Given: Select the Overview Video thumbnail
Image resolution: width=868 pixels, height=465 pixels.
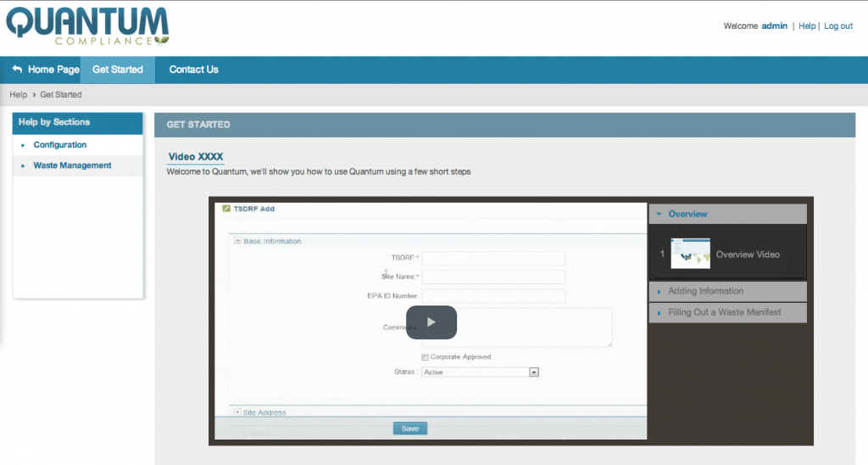Looking at the screenshot, I should pos(690,254).
